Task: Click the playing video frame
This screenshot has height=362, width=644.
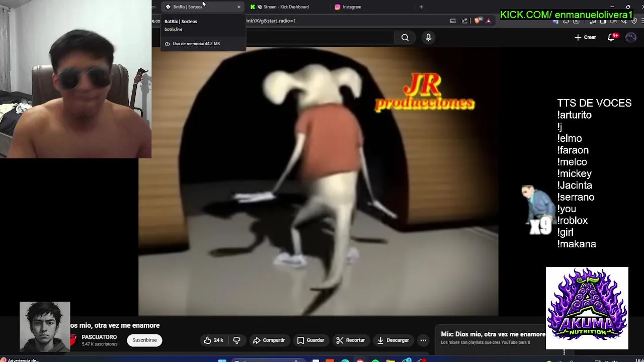Action: [x=318, y=182]
